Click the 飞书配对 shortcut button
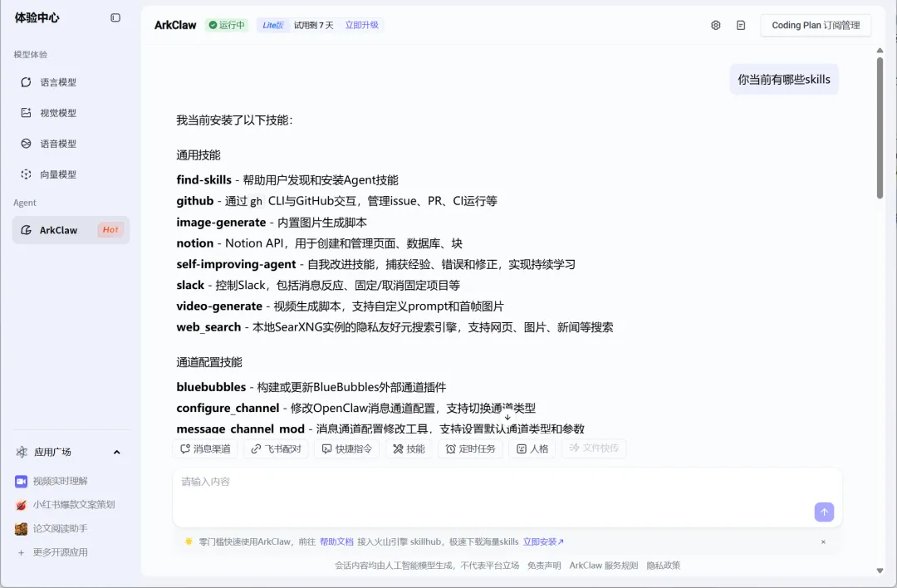897x588 pixels. coord(277,449)
